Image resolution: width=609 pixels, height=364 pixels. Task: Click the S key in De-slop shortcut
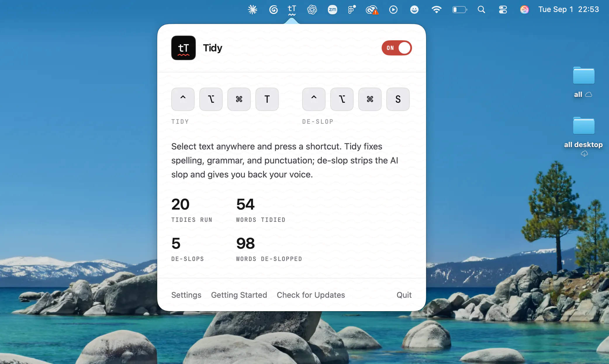[398, 99]
